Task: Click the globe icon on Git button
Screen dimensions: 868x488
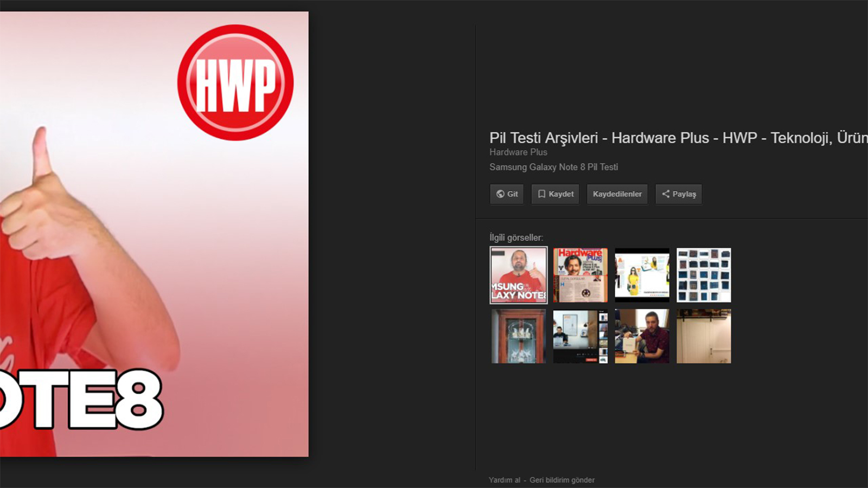Action: click(500, 194)
